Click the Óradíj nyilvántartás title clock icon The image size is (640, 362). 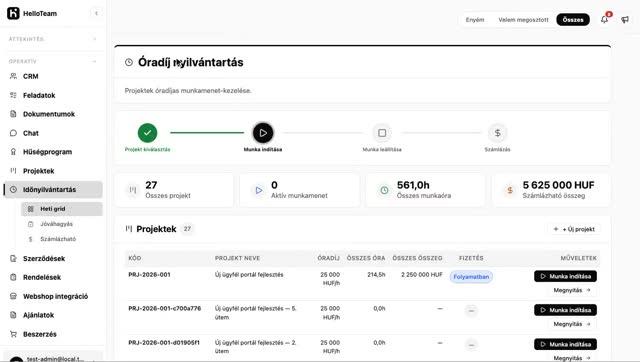[x=129, y=62]
